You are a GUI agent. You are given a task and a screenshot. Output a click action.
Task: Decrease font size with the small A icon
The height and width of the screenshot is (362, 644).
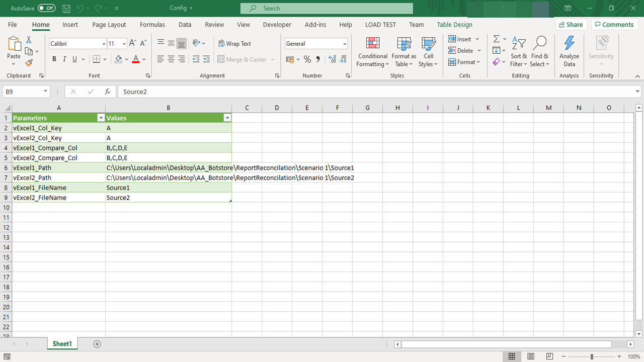(x=143, y=44)
